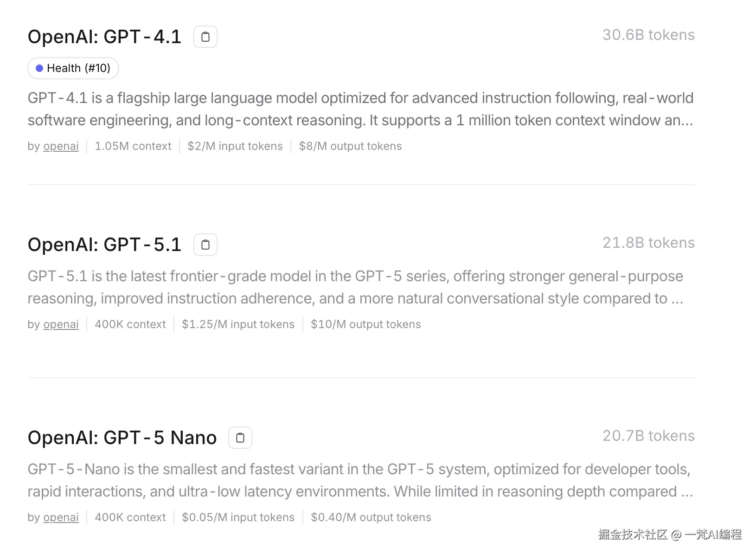This screenshot has width=756, height=555.
Task: Click the 20.7B tokens usage count
Action: tap(648, 436)
